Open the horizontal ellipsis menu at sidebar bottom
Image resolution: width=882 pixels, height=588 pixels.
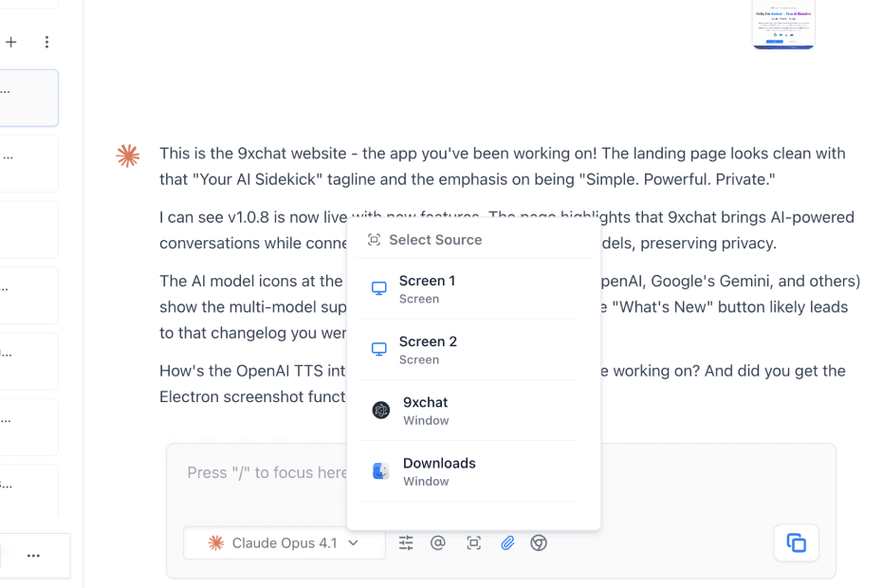(33, 556)
